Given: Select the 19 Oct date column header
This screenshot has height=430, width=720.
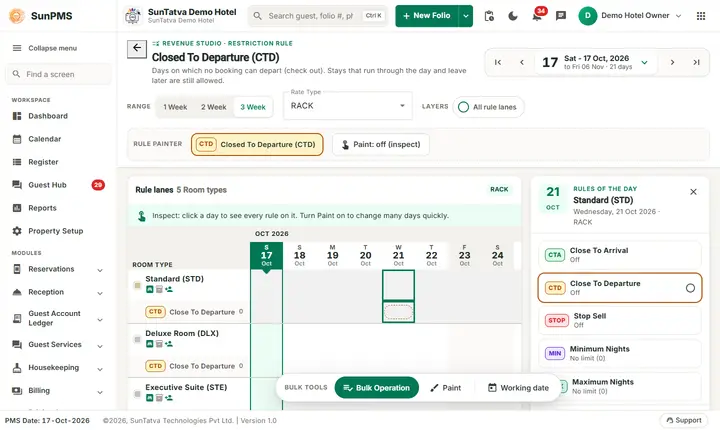Looking at the screenshot, I should pyautogui.click(x=332, y=255).
